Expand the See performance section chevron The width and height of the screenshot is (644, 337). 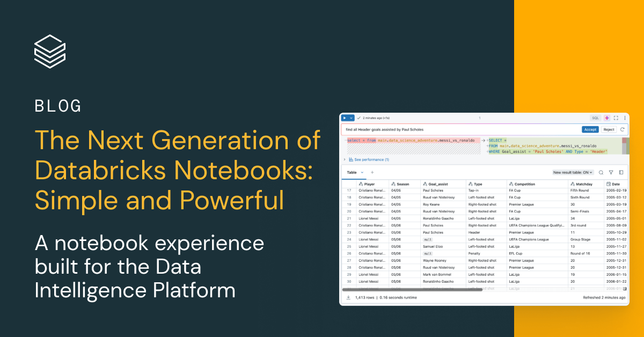tap(345, 159)
